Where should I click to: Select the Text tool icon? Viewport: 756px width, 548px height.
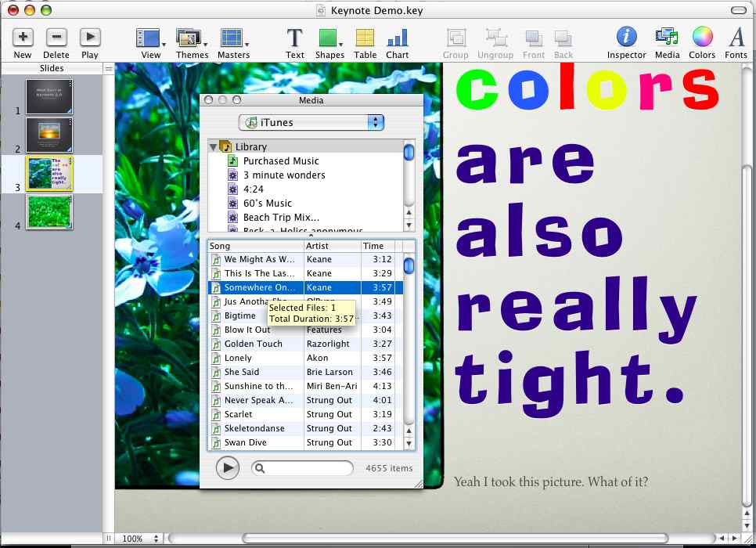[294, 38]
